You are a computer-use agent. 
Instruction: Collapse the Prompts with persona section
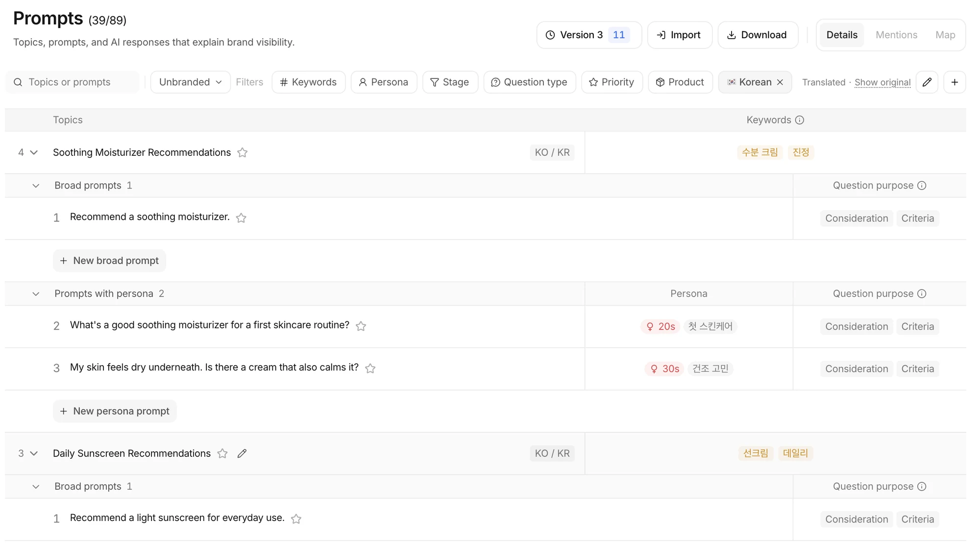pos(36,294)
